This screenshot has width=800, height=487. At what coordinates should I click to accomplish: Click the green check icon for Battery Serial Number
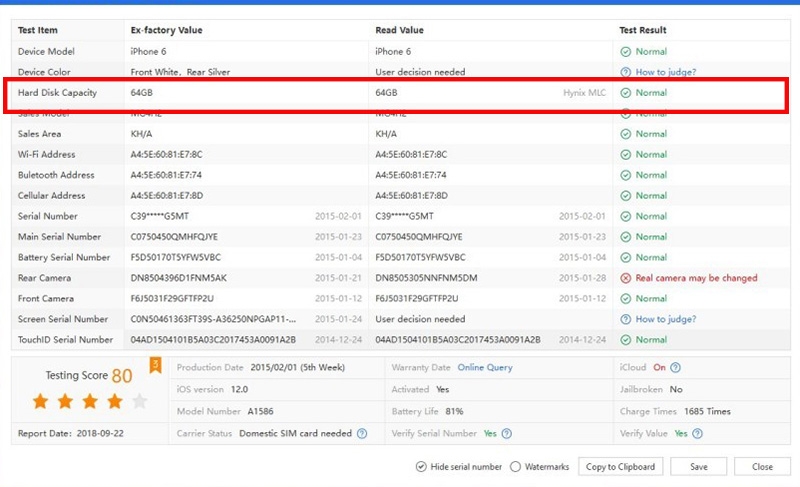click(626, 258)
